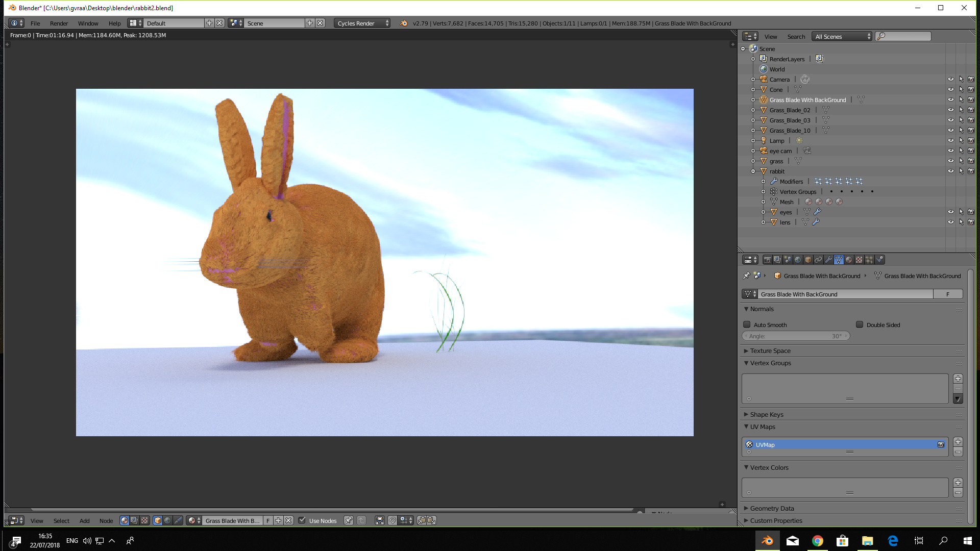Add a new scene with plus button
The width and height of the screenshot is (980, 551).
click(x=310, y=23)
